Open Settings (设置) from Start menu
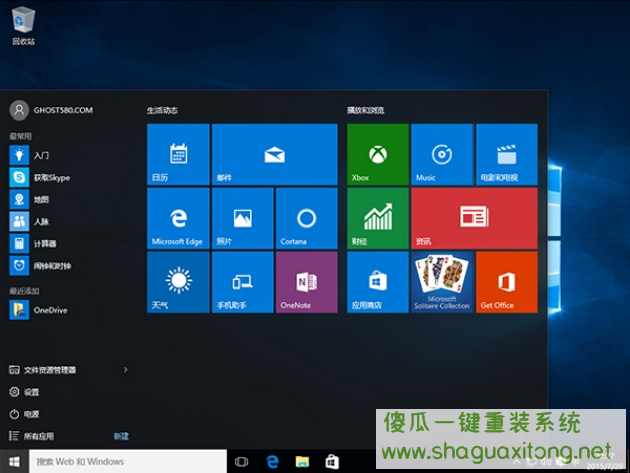This screenshot has width=630, height=473. pos(24,392)
